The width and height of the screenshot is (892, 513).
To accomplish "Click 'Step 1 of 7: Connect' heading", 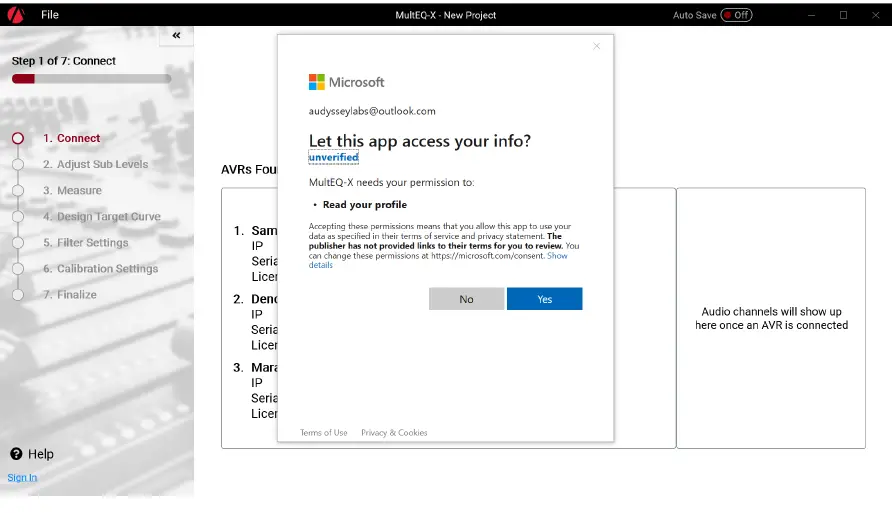I will (64, 61).
